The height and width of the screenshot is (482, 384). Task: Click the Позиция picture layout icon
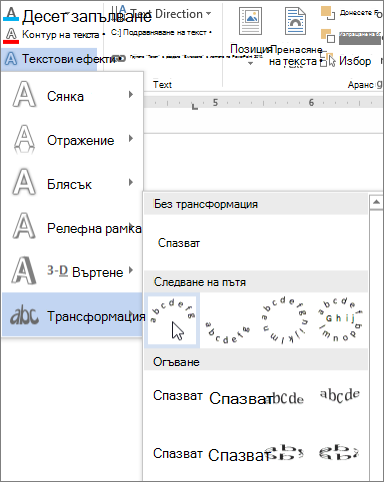pos(250,21)
